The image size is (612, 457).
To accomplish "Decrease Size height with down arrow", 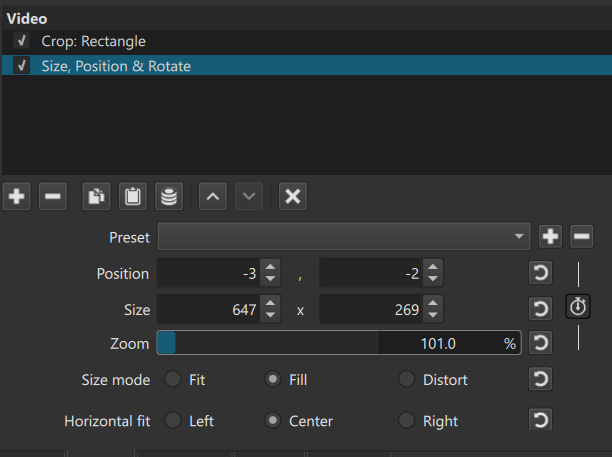I will tap(433, 316).
